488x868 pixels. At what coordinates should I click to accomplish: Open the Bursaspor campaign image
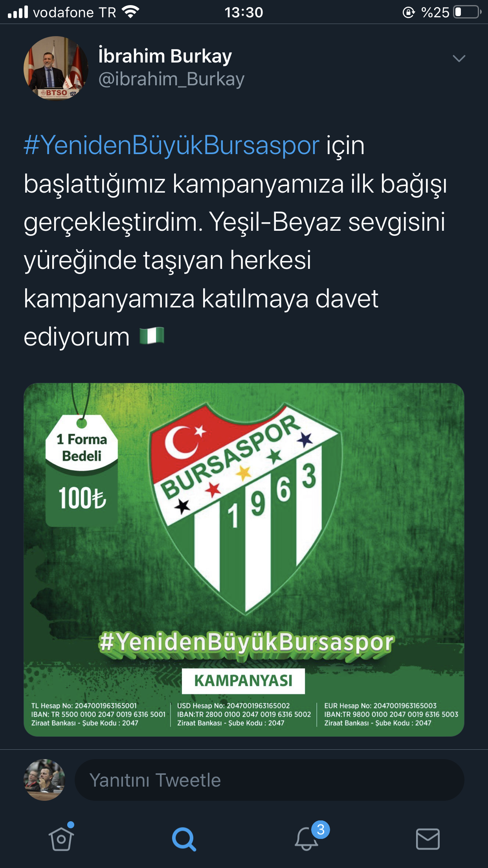[244, 559]
